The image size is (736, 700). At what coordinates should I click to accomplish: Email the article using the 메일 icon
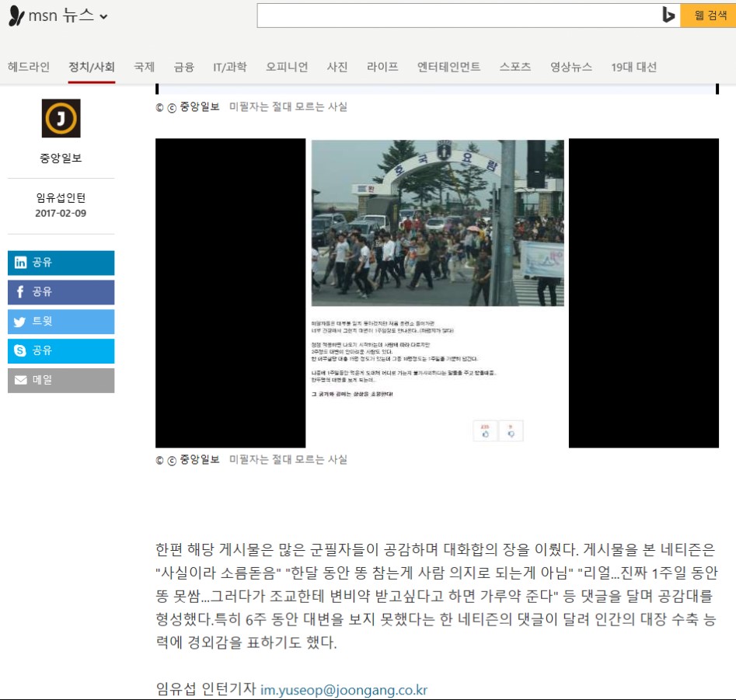pyautogui.click(x=61, y=380)
